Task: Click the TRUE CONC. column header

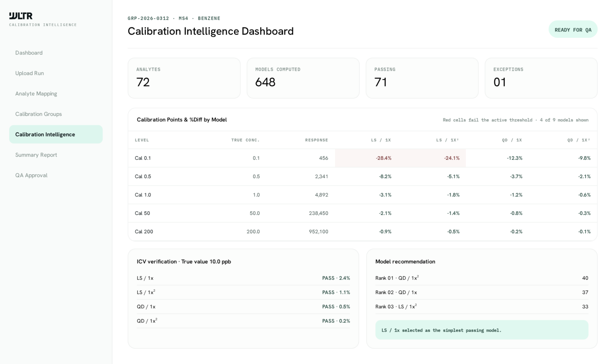Action: [x=245, y=140]
